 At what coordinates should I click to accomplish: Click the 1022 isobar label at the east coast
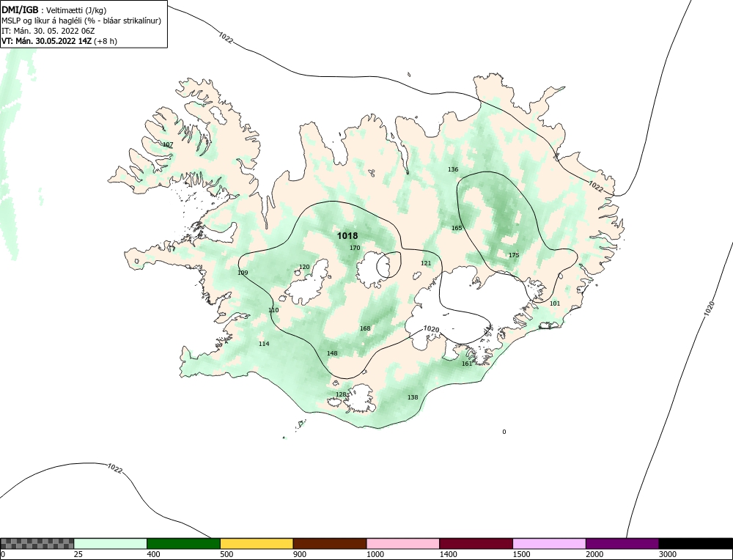click(x=595, y=186)
